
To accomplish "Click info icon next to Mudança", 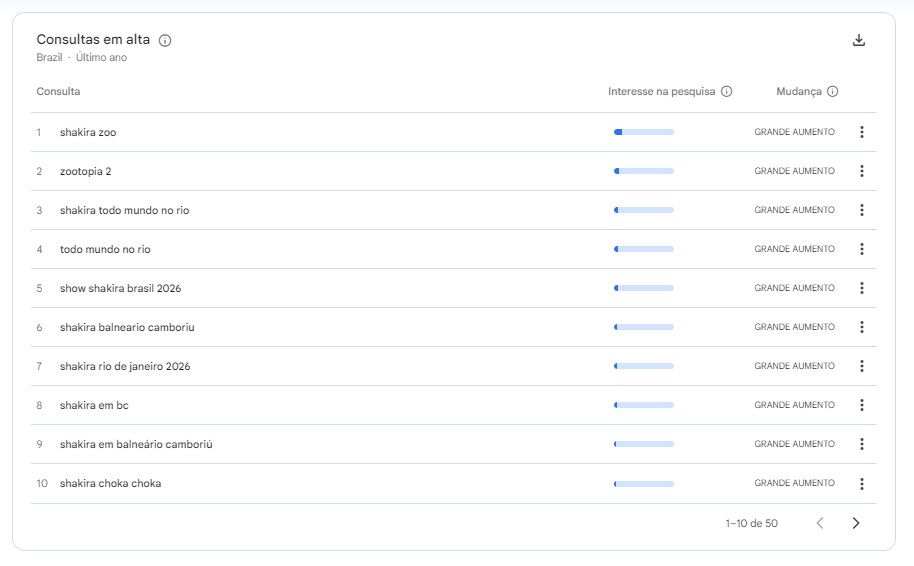I will point(832,92).
